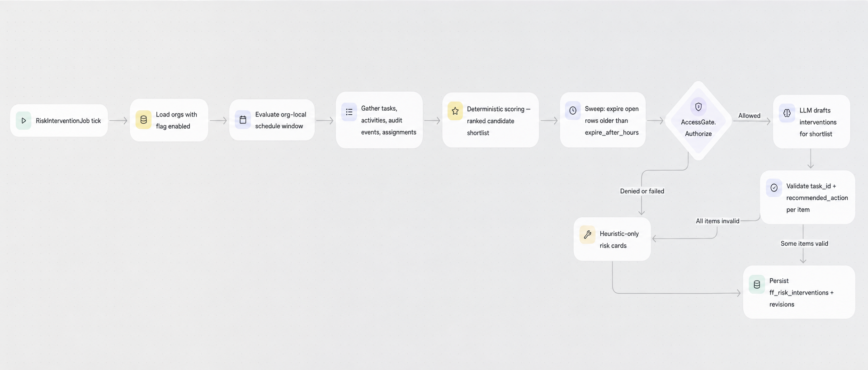Click the list icon on Gather tasks node
This screenshot has height=370, width=868.
(x=349, y=112)
